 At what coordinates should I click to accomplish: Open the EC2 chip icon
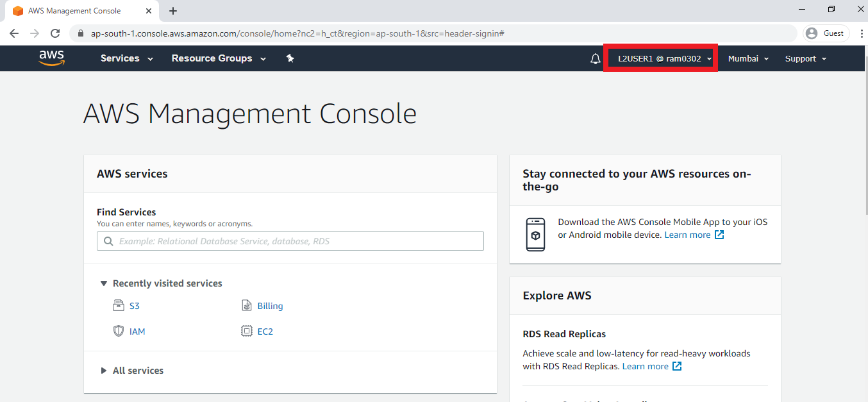(247, 331)
